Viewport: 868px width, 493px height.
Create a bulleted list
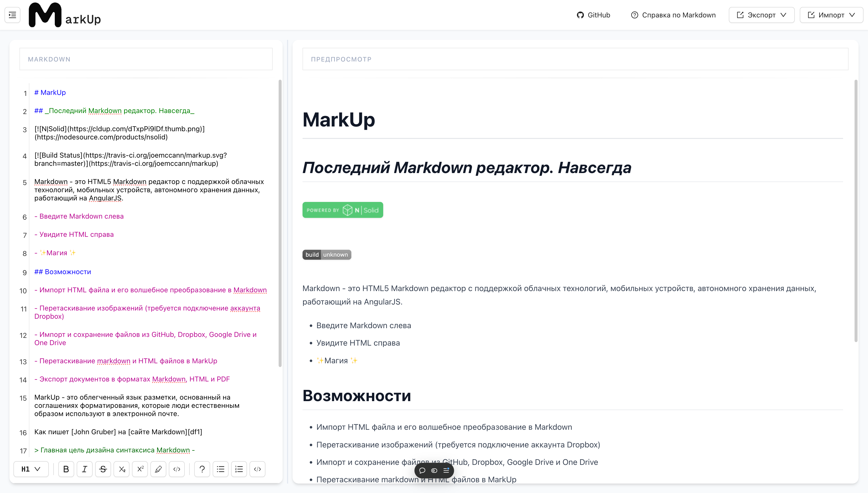(x=220, y=469)
